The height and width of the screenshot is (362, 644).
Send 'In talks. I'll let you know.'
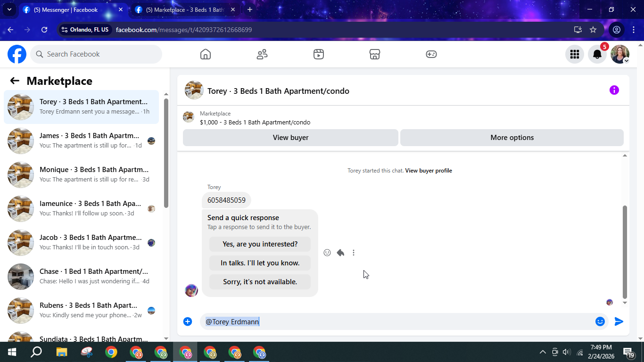click(260, 263)
